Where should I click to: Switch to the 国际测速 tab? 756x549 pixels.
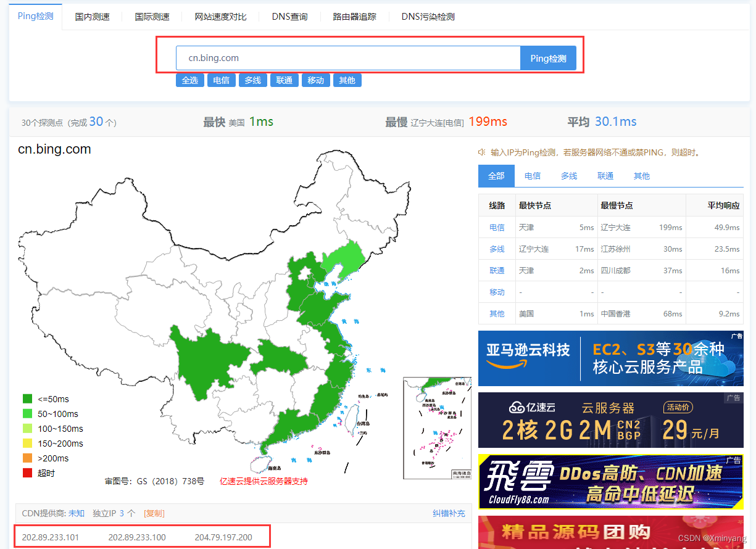click(x=152, y=17)
